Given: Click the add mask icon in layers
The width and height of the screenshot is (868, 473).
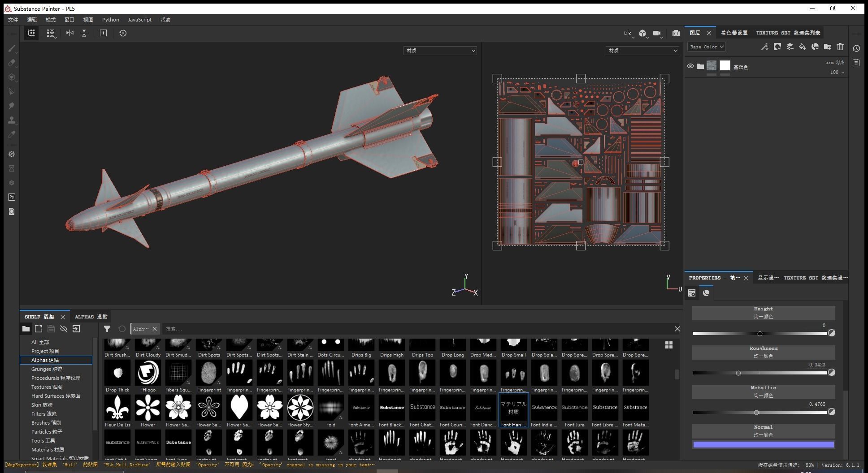Looking at the screenshot, I should point(777,47).
